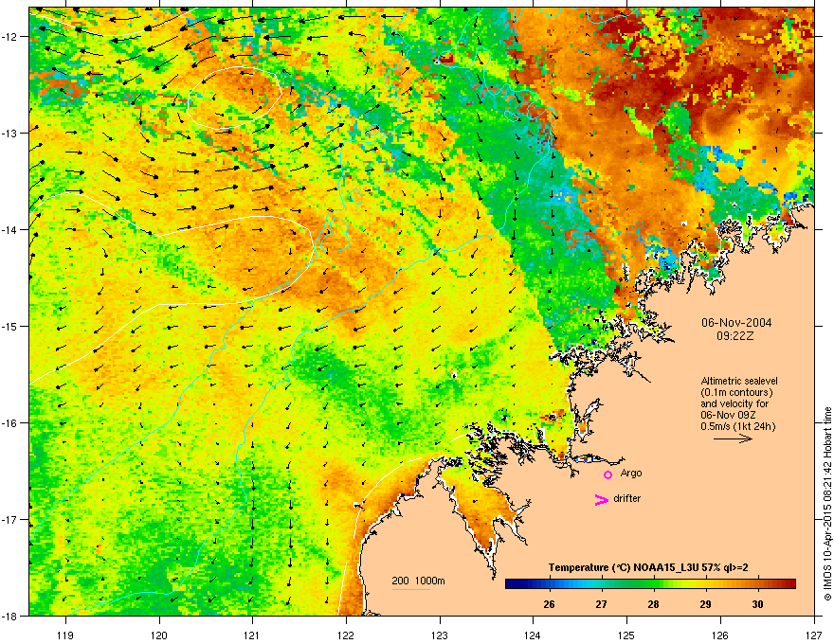The height and width of the screenshot is (644, 834).
Task: Click the '(0.1m contours)' caption line
Action: point(736,392)
